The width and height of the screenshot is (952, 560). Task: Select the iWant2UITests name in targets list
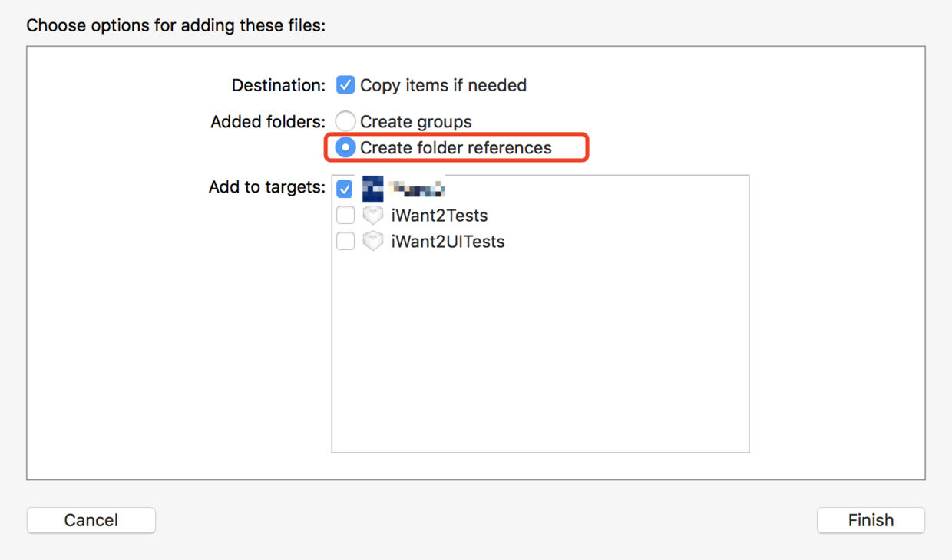click(448, 242)
